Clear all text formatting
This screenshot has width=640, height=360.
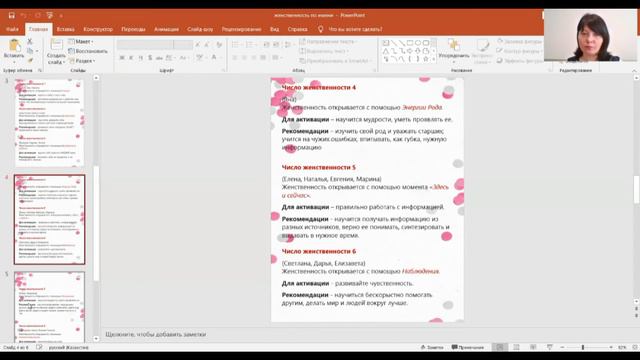220,44
